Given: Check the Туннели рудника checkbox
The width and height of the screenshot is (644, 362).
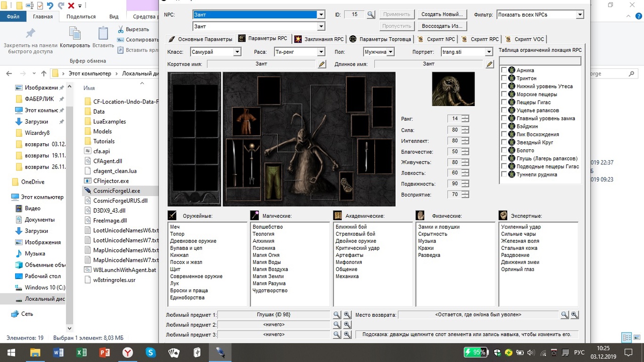Looking at the screenshot, I should click(x=504, y=174).
